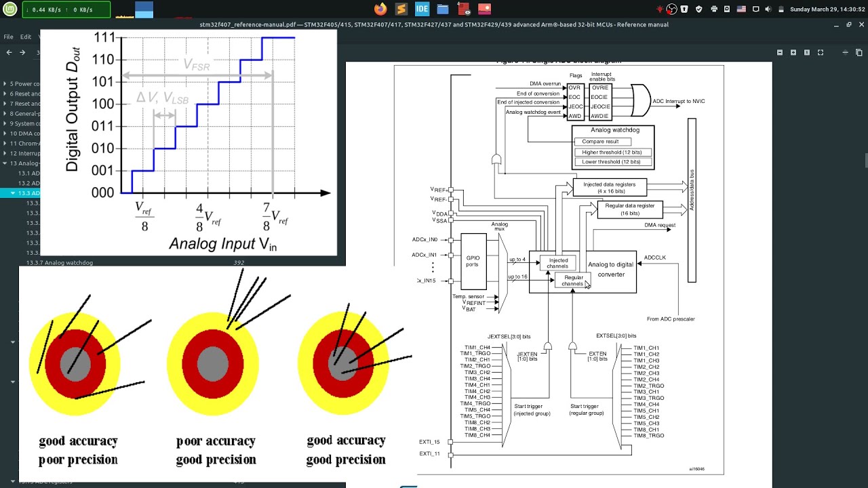Viewport: 868px width, 488px height.
Task: Expand the 10 DMA chapter arrow
Action: (x=5, y=134)
